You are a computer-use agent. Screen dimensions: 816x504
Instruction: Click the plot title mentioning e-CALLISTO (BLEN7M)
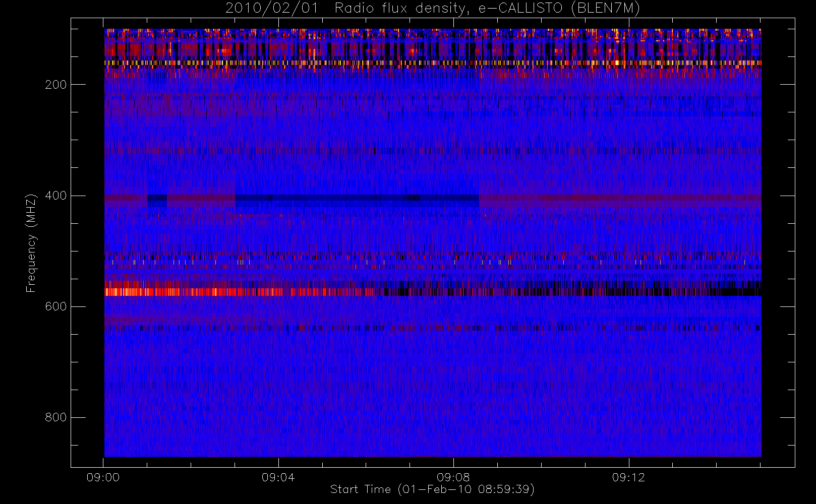click(432, 9)
